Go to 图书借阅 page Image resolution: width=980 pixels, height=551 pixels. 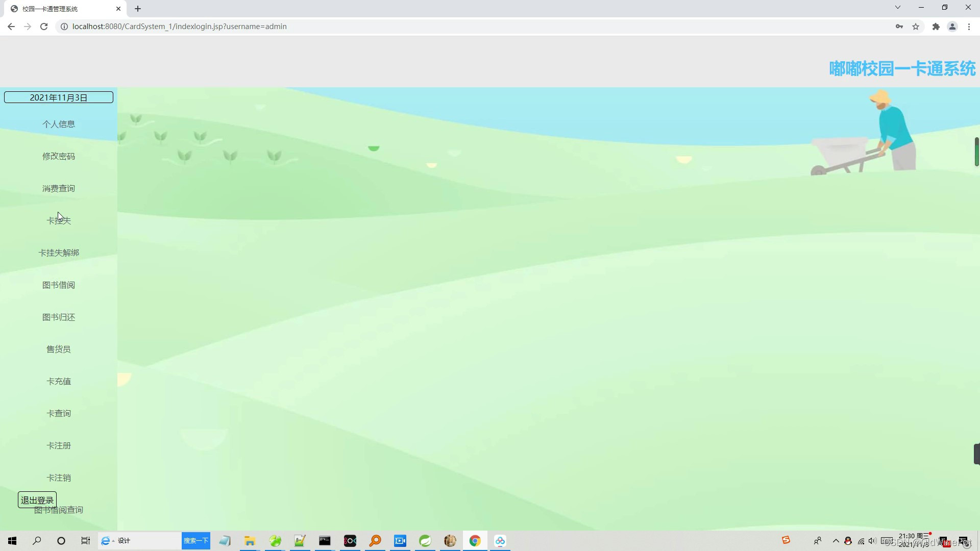[59, 285]
